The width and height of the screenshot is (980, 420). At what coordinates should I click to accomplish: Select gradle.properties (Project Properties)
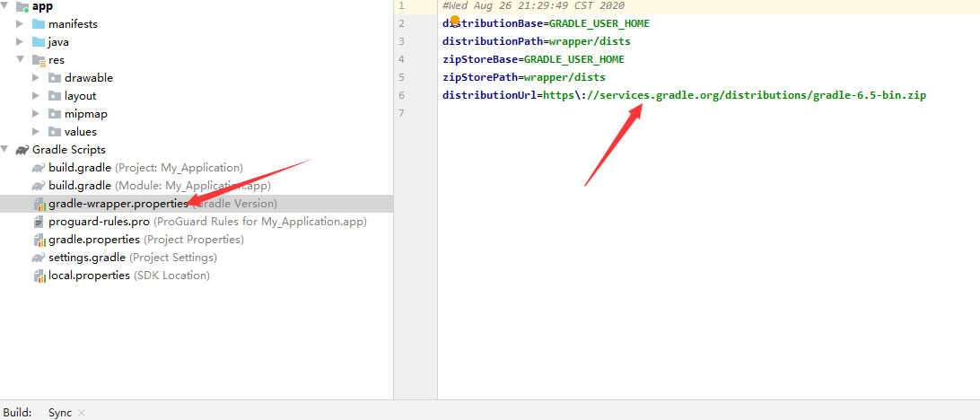click(146, 240)
